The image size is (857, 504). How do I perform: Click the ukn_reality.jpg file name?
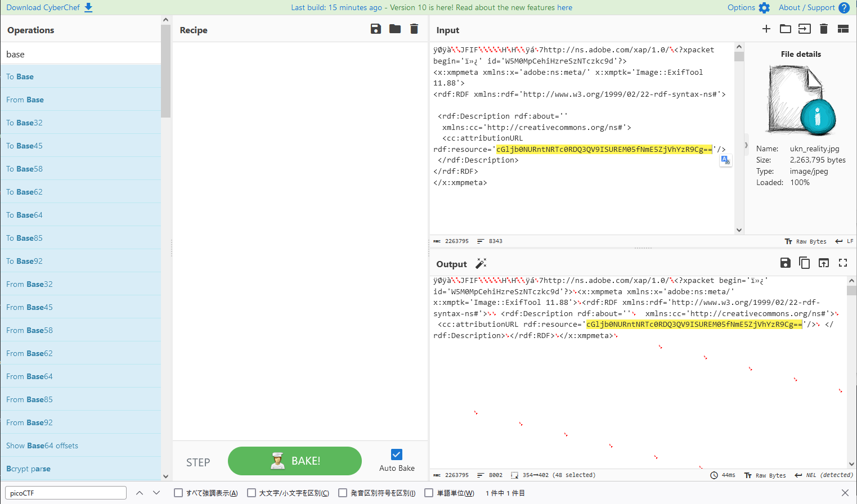[814, 148]
